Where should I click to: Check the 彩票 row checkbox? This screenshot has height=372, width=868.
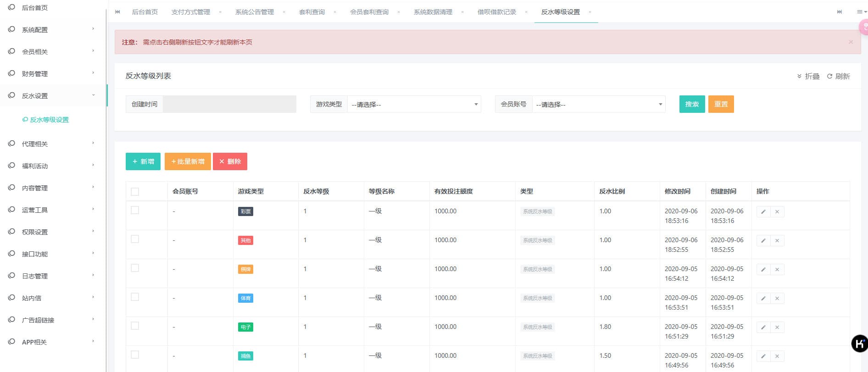tap(135, 210)
